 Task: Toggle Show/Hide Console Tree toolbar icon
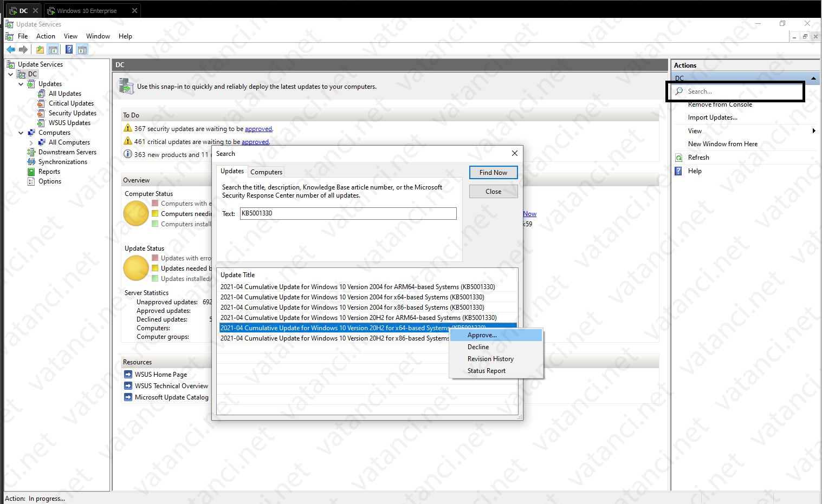(53, 49)
